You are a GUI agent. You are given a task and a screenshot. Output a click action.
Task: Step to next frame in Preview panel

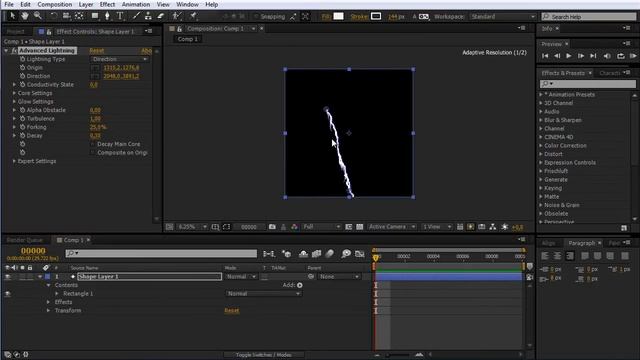click(581, 56)
